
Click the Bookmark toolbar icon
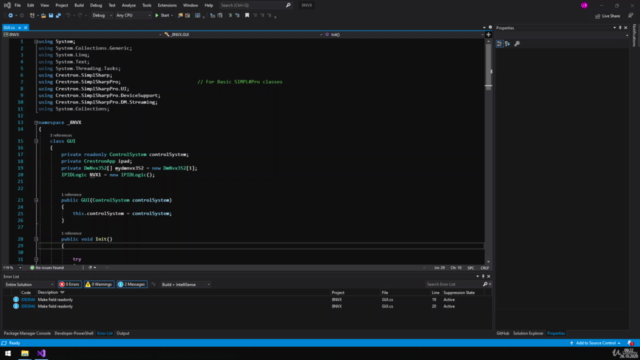[x=247, y=16]
